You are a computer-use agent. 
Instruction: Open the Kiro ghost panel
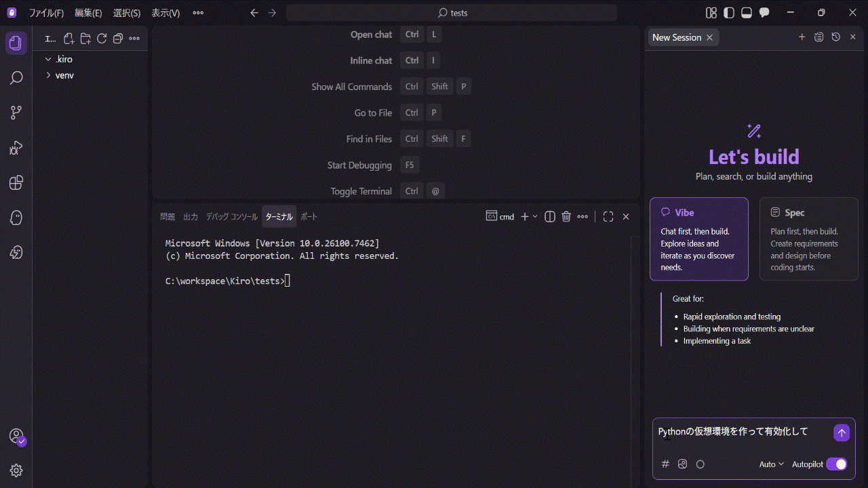[16, 218]
